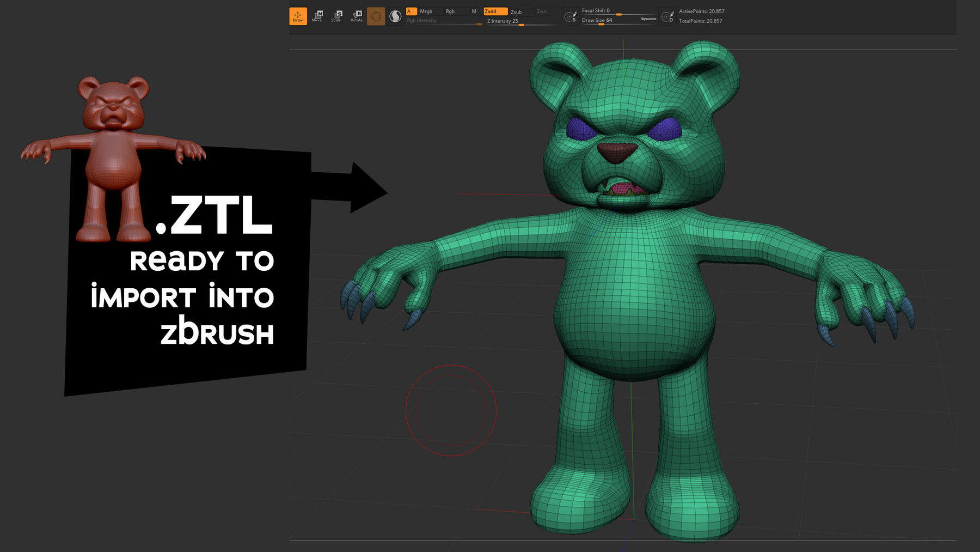Click the grayed-out Zcut option
This screenshot has width=980, height=552.
[x=541, y=10]
